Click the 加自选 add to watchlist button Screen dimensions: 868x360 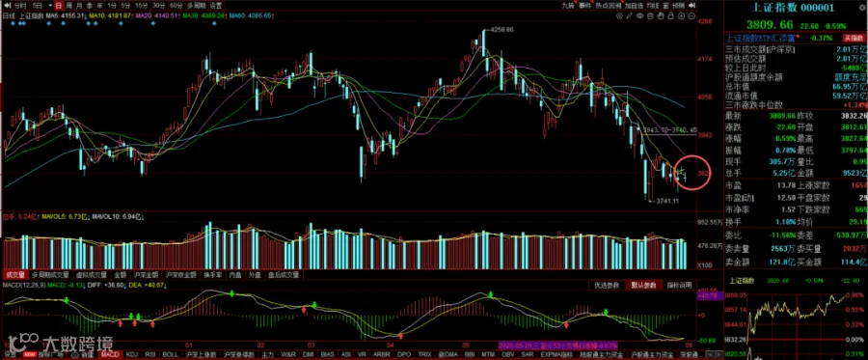click(x=634, y=6)
